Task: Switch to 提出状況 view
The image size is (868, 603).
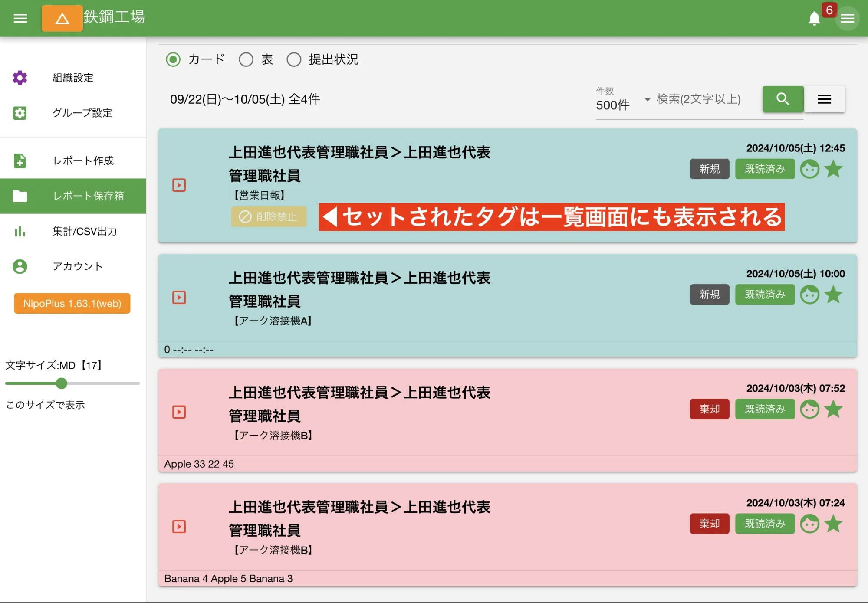Action: tap(294, 60)
